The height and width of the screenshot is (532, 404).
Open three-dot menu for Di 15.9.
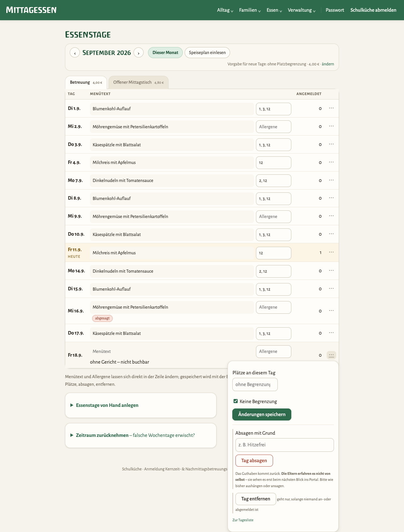331,288
